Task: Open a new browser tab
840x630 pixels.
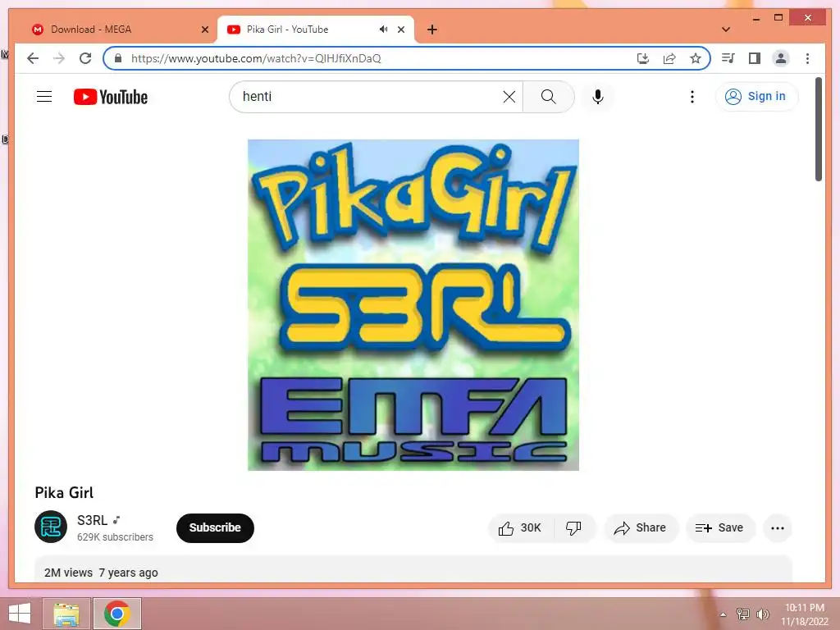Action: (x=432, y=30)
